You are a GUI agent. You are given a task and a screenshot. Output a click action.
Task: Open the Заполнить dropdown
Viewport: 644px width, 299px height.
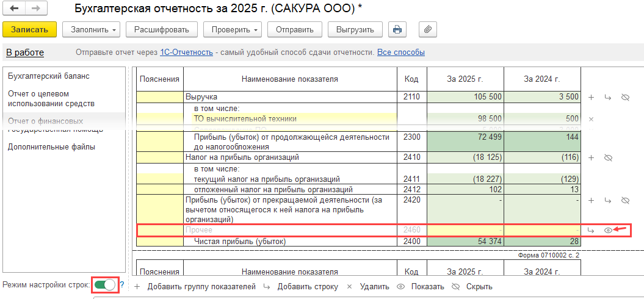[x=93, y=29]
